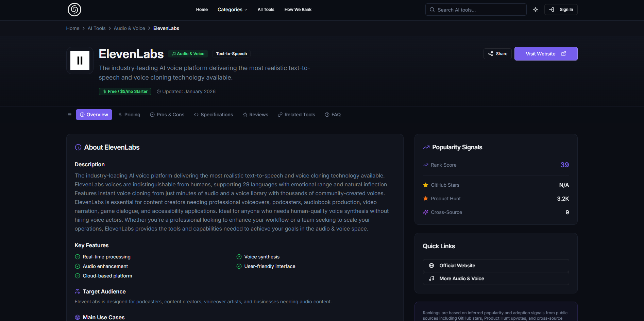
Task: Follow the Audio & Voice breadcrumb link
Action: pyautogui.click(x=129, y=28)
